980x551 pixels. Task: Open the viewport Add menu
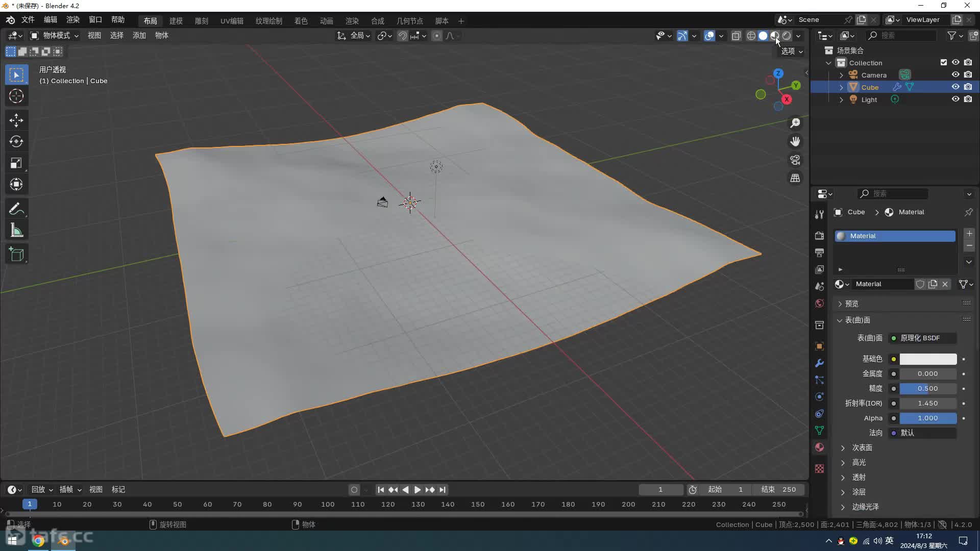pos(139,35)
